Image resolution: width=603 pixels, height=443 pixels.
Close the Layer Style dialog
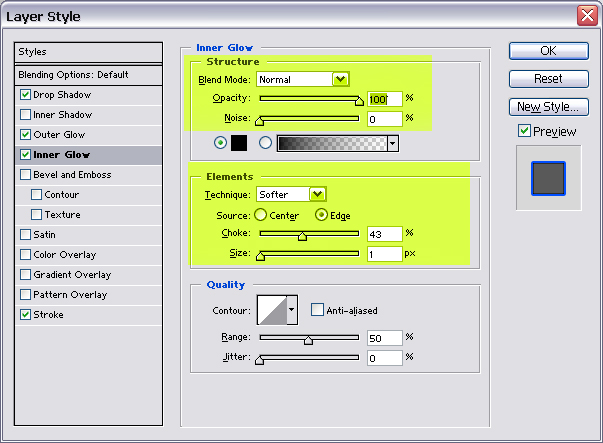click(x=587, y=15)
